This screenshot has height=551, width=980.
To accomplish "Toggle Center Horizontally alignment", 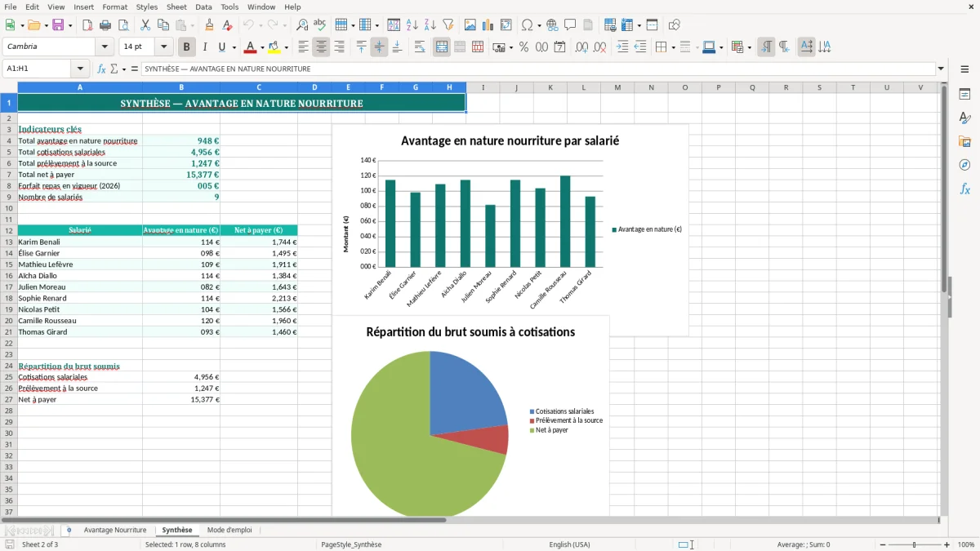I will 322,47.
